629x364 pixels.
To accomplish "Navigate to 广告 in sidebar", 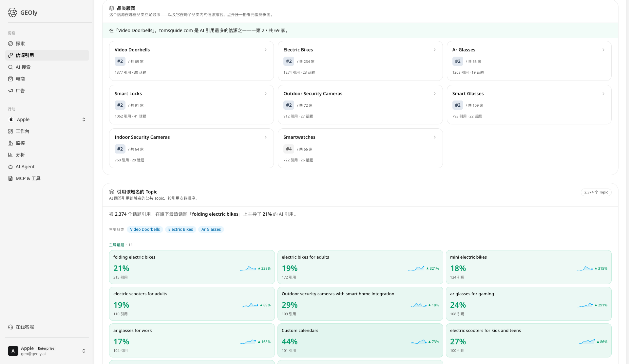I will tap(47, 91).
